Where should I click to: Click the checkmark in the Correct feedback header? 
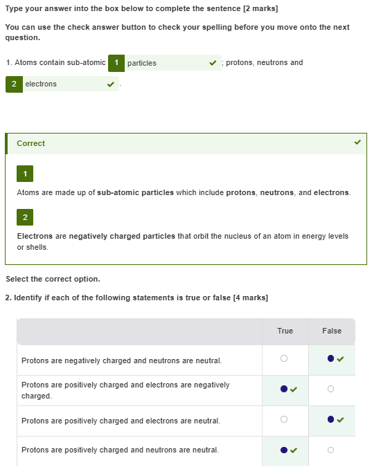pos(358,142)
